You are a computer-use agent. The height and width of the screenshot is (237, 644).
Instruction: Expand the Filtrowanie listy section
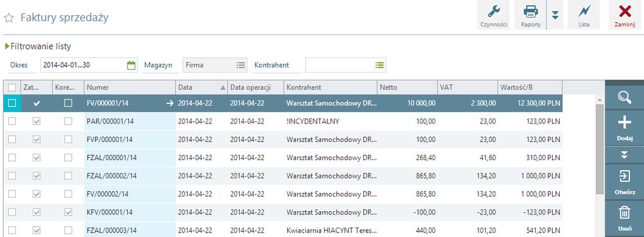[38, 47]
